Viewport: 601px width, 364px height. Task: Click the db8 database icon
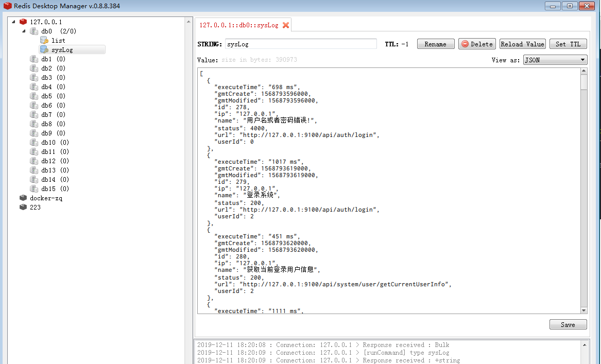click(34, 124)
